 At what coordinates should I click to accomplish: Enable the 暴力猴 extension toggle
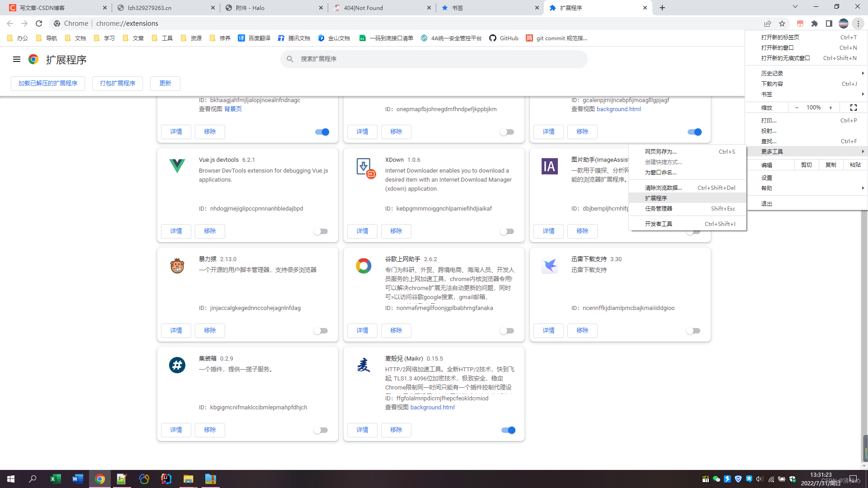[x=321, y=330]
